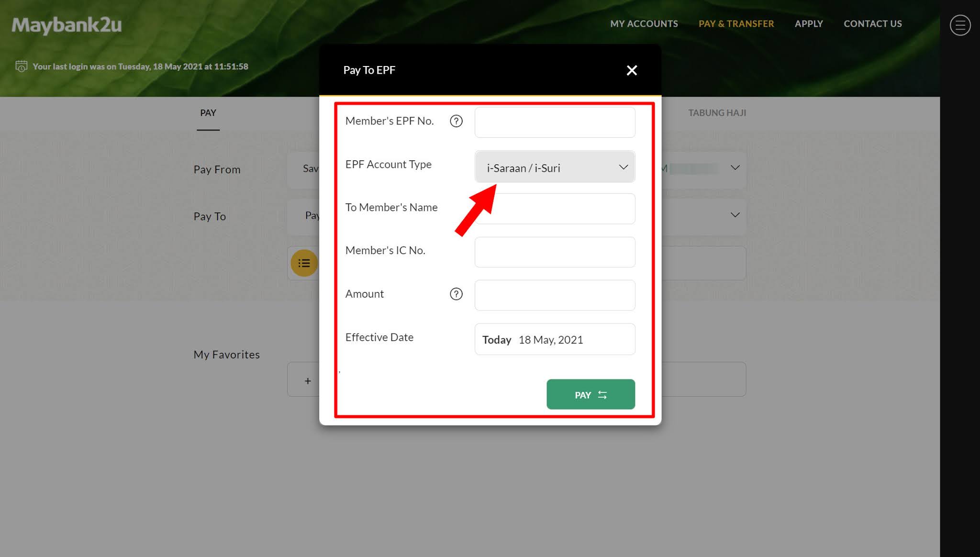Open PAY & TRANSFER menu
The image size is (980, 557).
[736, 24]
